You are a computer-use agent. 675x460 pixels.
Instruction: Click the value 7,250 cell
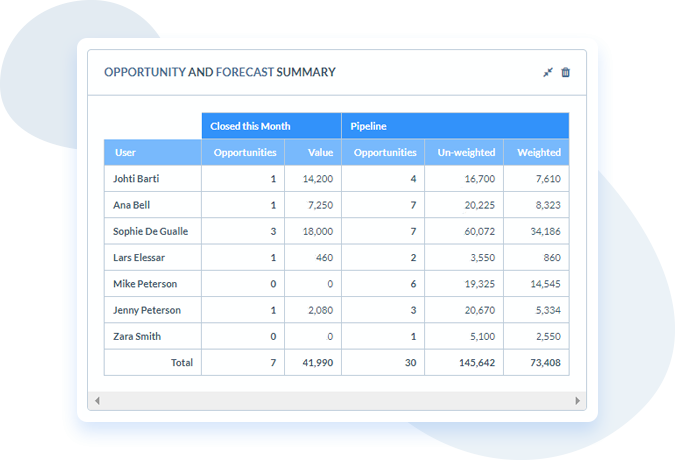[313, 205]
